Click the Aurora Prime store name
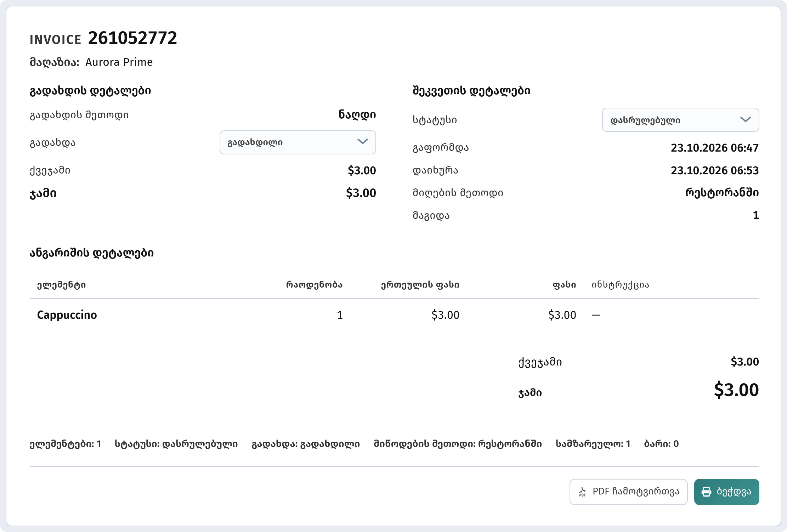787x532 pixels. (x=119, y=62)
